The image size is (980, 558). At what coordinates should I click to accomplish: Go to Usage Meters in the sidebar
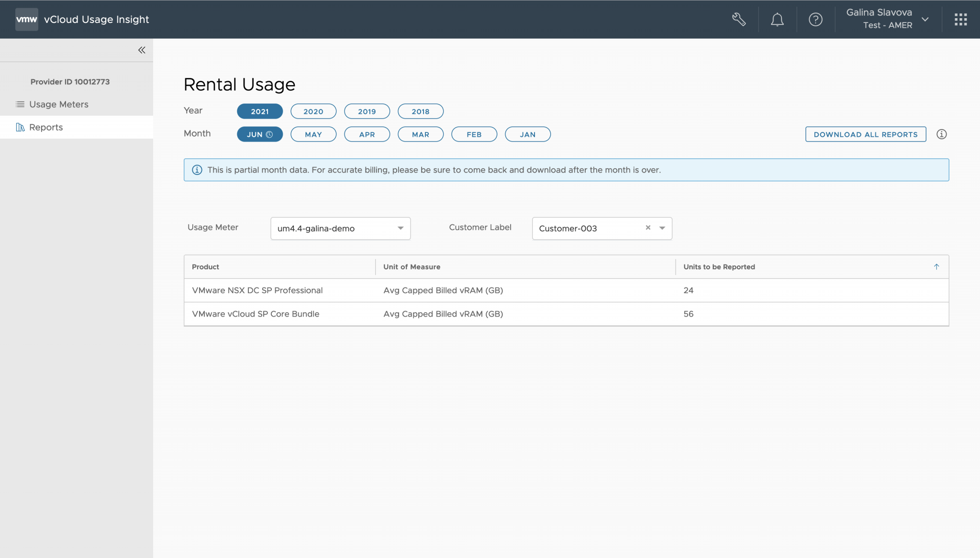(x=58, y=104)
